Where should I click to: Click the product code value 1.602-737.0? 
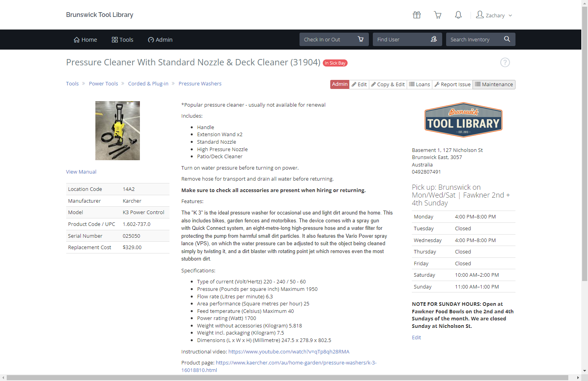coord(136,224)
